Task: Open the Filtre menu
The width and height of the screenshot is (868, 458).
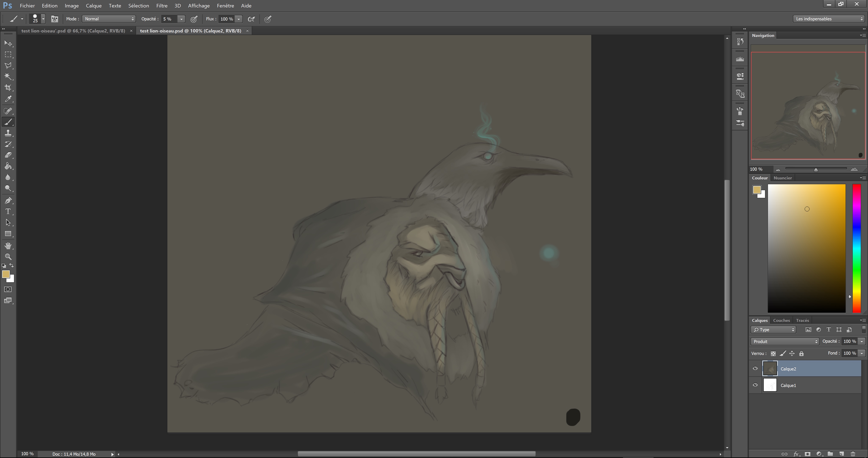Action: [162, 6]
